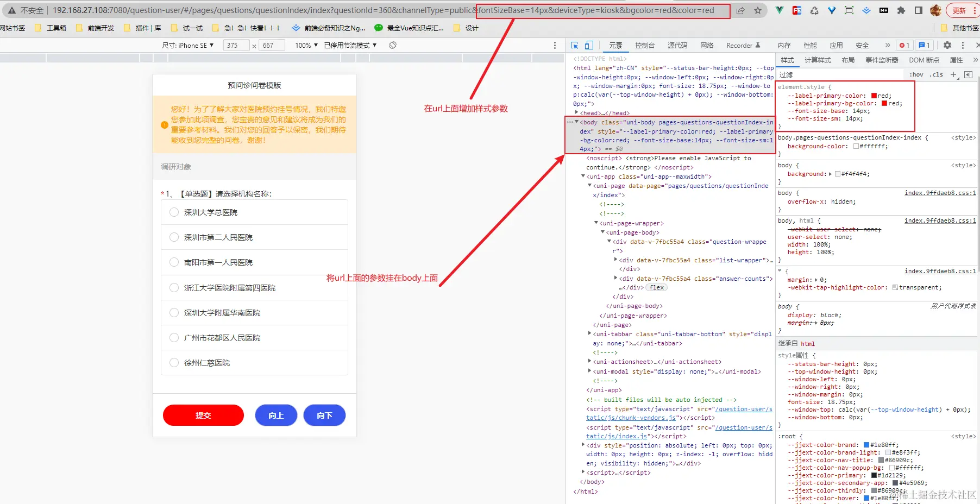Switch to the 网络 DevTools tab
This screenshot has width=980, height=504.
[707, 45]
